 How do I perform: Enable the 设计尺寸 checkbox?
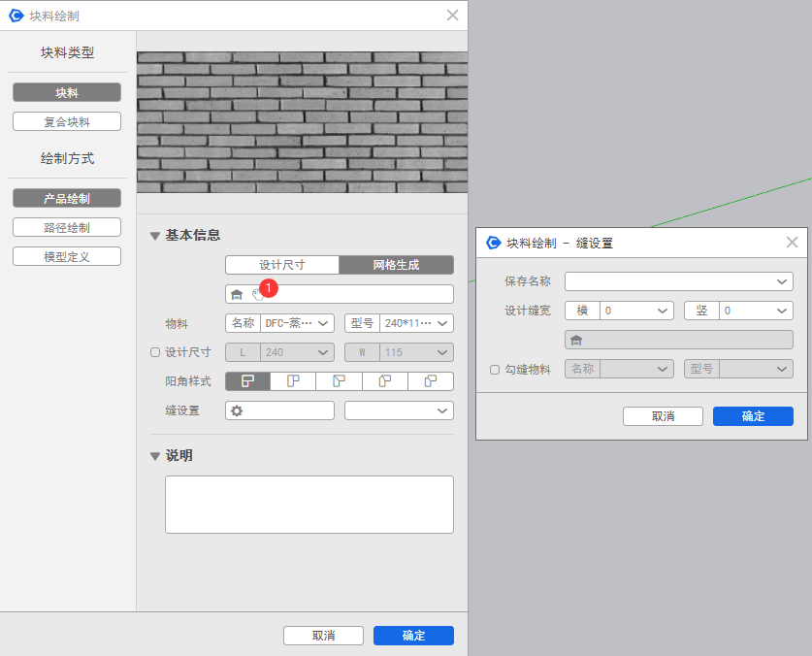point(155,352)
